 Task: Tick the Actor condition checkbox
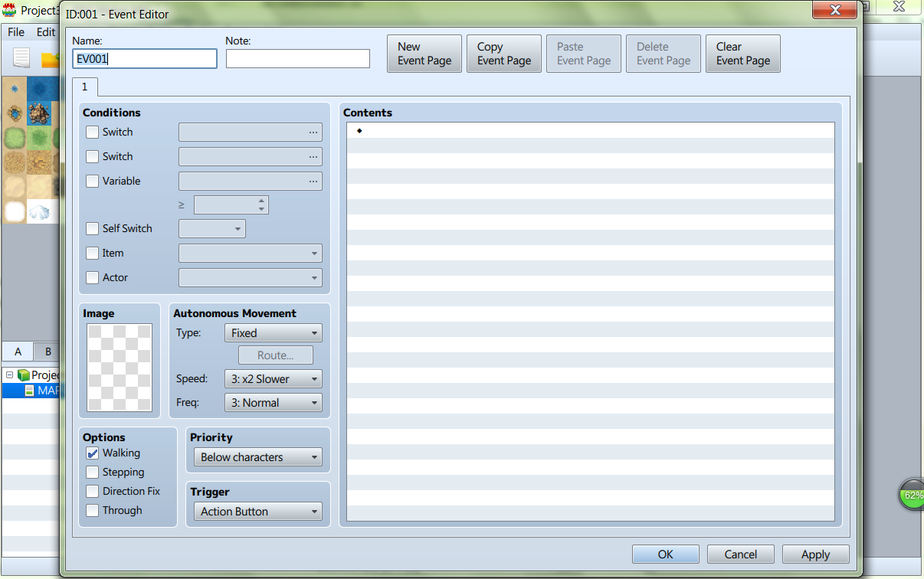click(93, 278)
